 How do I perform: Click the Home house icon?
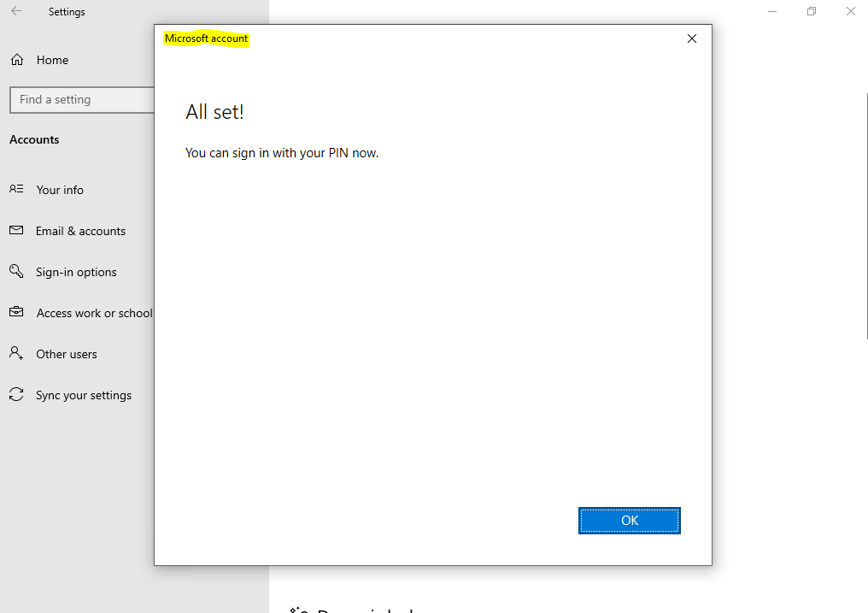pyautogui.click(x=17, y=60)
